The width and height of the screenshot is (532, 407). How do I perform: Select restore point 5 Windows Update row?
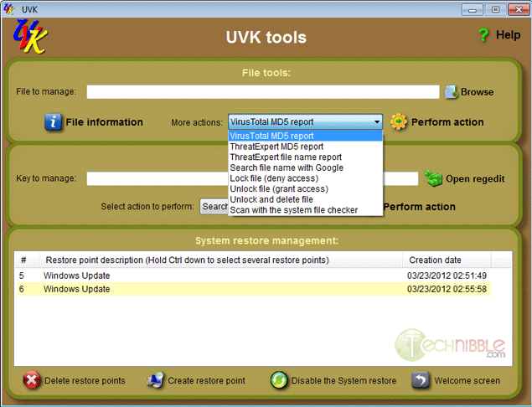[x=254, y=276]
